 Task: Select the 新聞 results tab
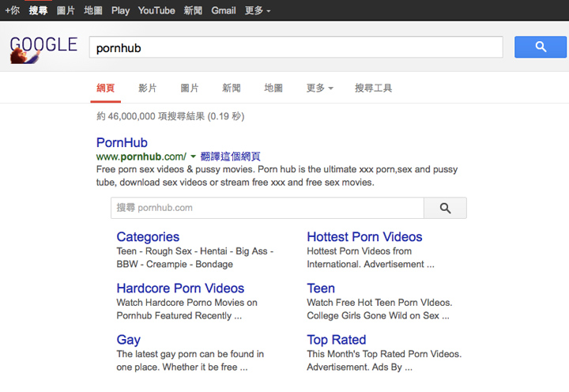point(232,88)
